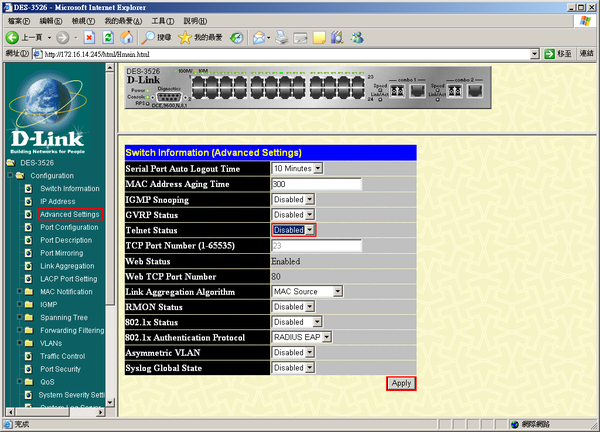Click the Links (連結) toolbar label
The image size is (600, 432).
(586, 54)
